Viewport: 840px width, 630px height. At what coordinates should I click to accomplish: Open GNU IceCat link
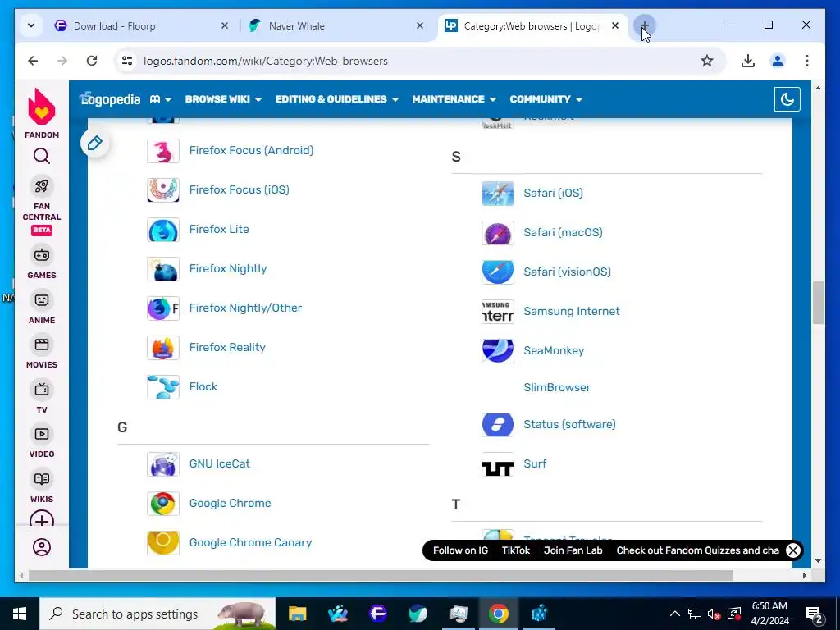pos(219,463)
